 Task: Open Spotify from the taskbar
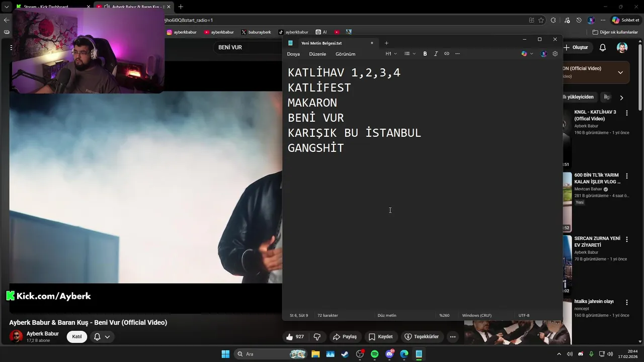click(374, 354)
